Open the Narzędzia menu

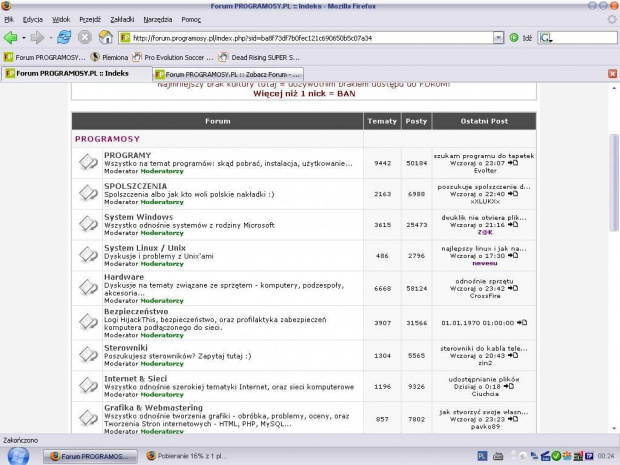coord(158,19)
